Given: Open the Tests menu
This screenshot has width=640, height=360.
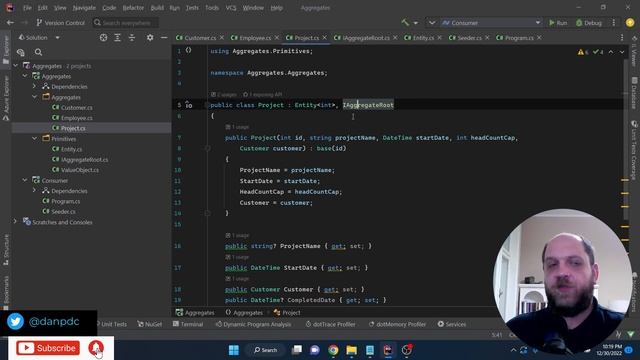Looking at the screenshot, I should (x=192, y=8).
